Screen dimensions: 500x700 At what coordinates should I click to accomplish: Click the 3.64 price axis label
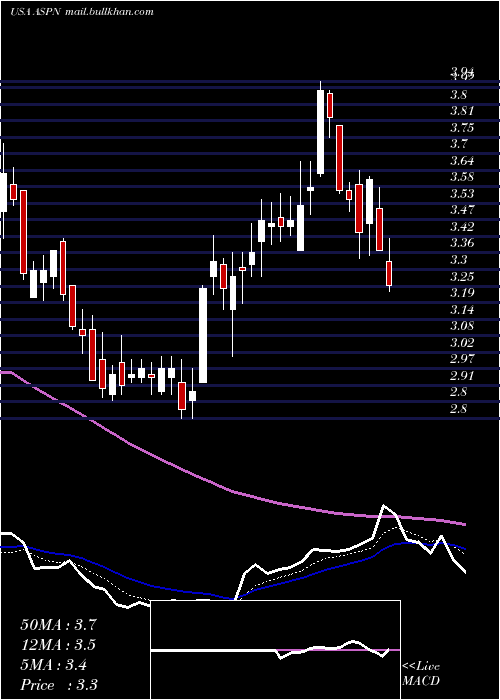click(x=462, y=160)
